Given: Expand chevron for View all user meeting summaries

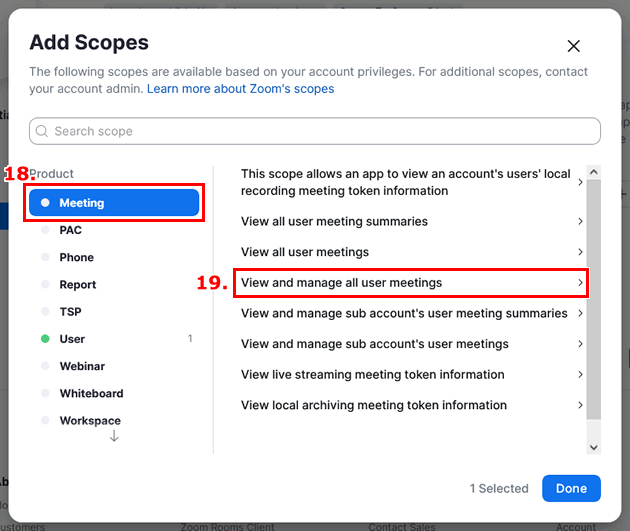Looking at the screenshot, I should click(580, 221).
